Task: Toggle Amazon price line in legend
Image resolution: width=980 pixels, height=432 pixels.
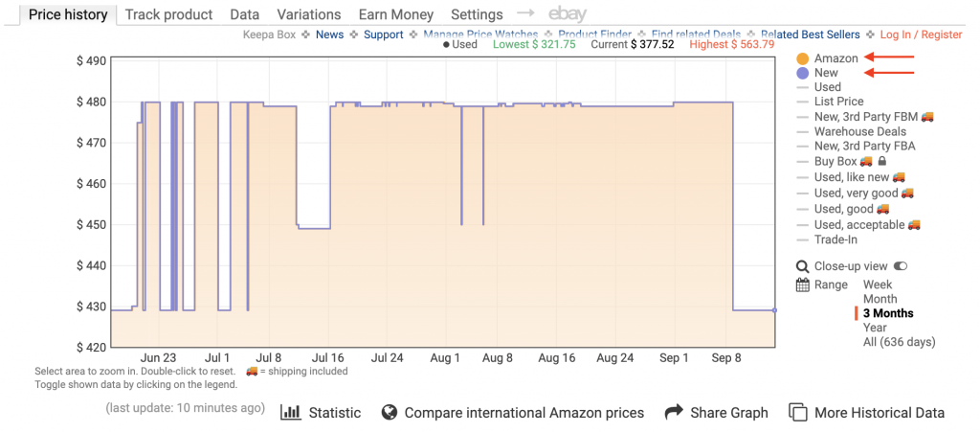Action: tap(835, 58)
